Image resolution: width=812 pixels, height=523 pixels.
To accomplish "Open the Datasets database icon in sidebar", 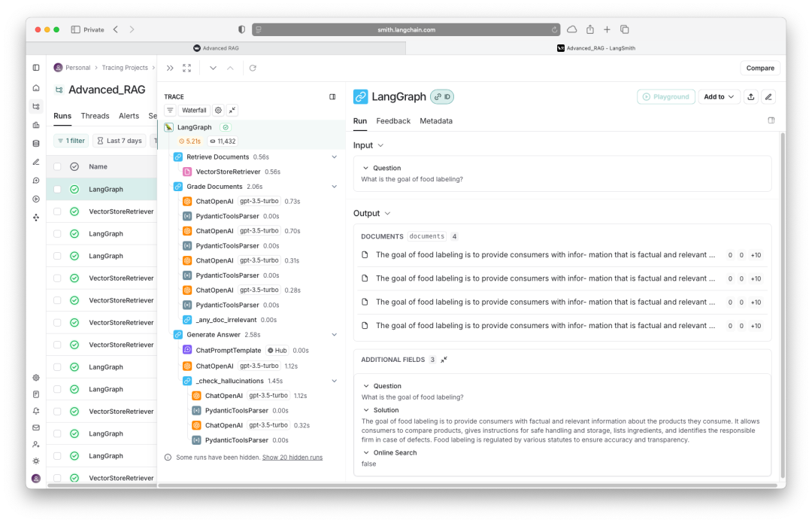I will point(36,144).
